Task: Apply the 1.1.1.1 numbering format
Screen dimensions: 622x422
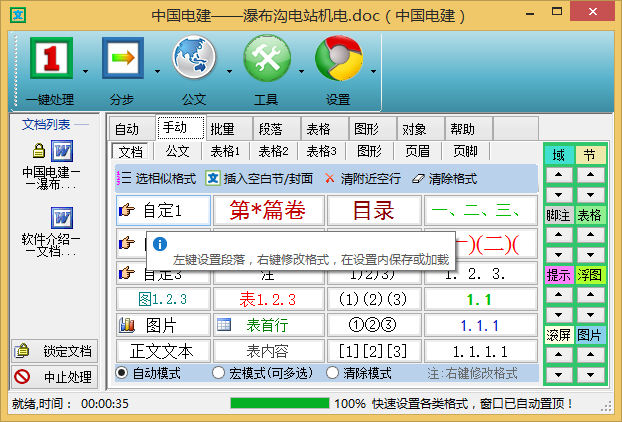Action: tap(481, 351)
